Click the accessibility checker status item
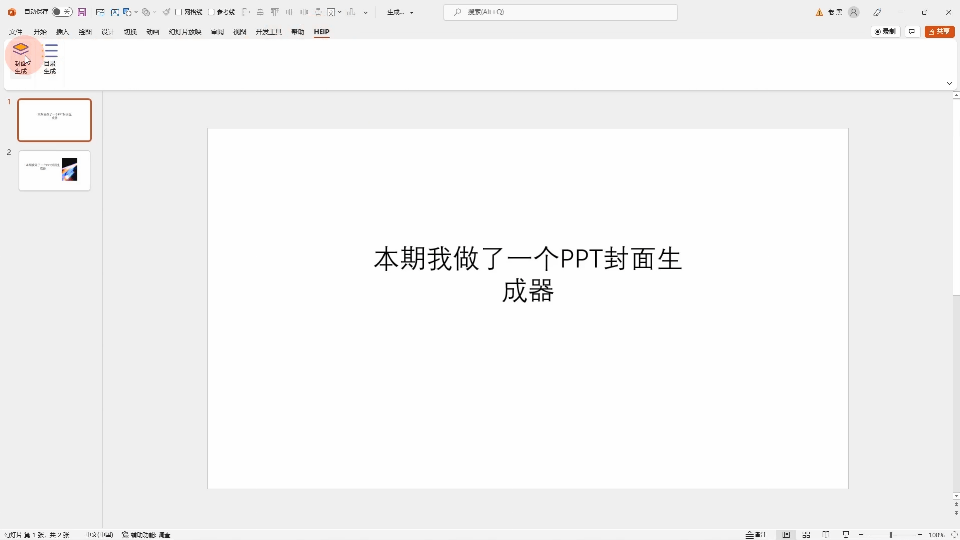Screen dimensions: 960x540 click(x=146, y=534)
